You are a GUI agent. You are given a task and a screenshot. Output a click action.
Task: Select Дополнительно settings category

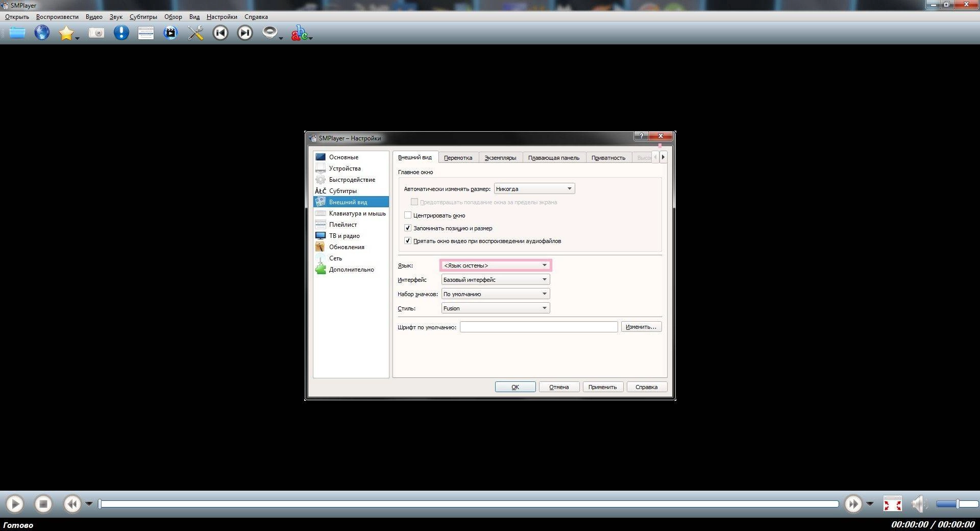[x=351, y=270]
